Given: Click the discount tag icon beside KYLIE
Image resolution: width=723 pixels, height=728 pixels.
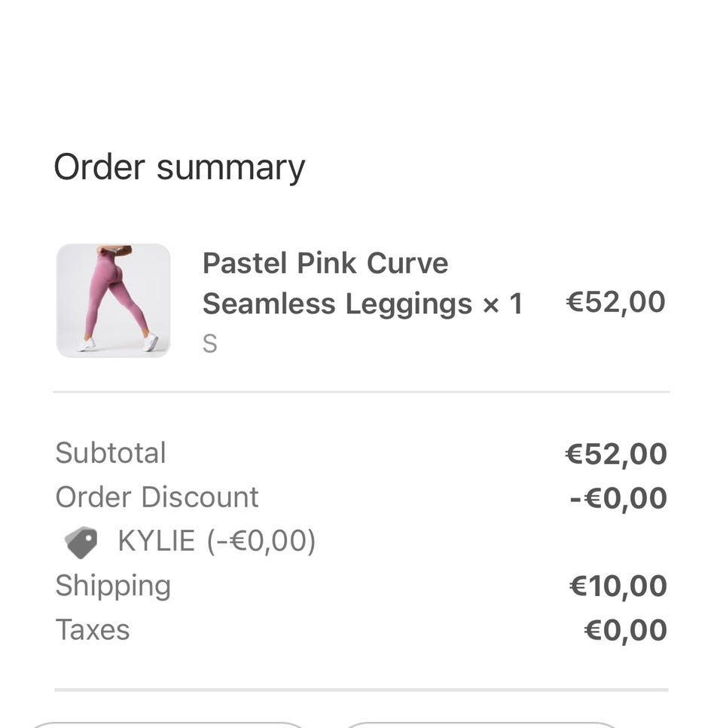Looking at the screenshot, I should tap(81, 542).
